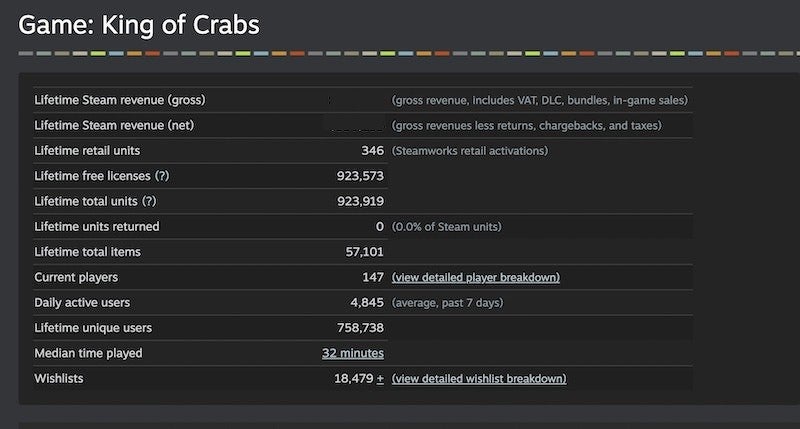Click the 32 minutes median time link
This screenshot has width=800, height=429.
click(353, 353)
